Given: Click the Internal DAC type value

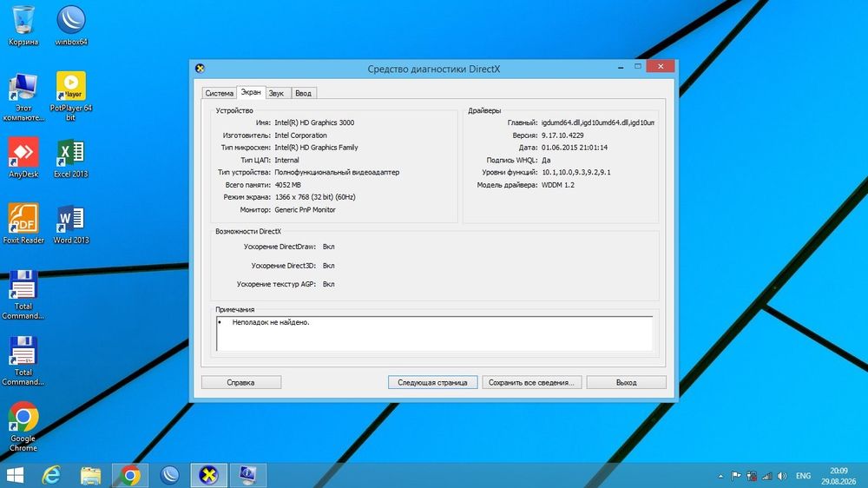Looking at the screenshot, I should tap(286, 160).
